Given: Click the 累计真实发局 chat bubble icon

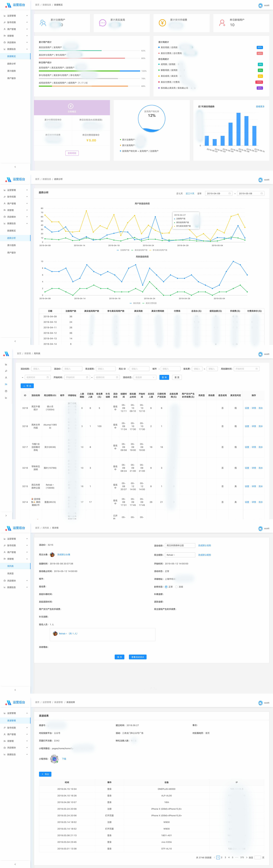Looking at the screenshot, I should tap(103, 23).
